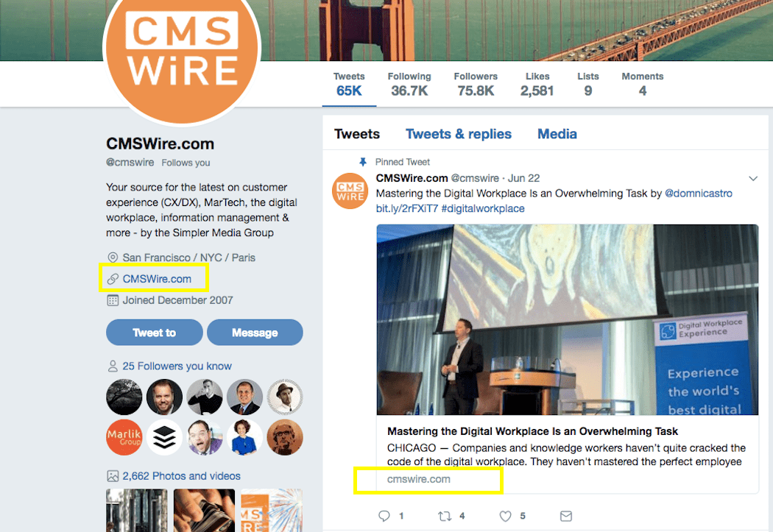
Task: Switch to the Tweets & replies tab
Action: coord(459,134)
